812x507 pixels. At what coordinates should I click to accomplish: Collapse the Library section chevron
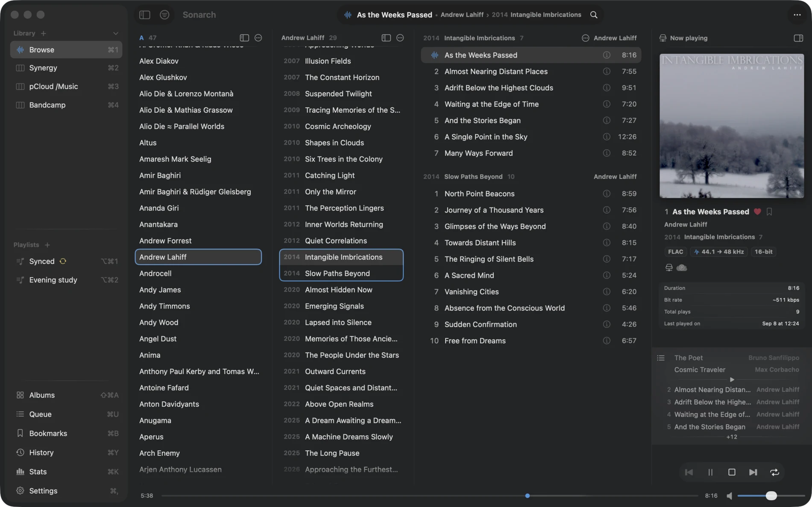(x=115, y=33)
